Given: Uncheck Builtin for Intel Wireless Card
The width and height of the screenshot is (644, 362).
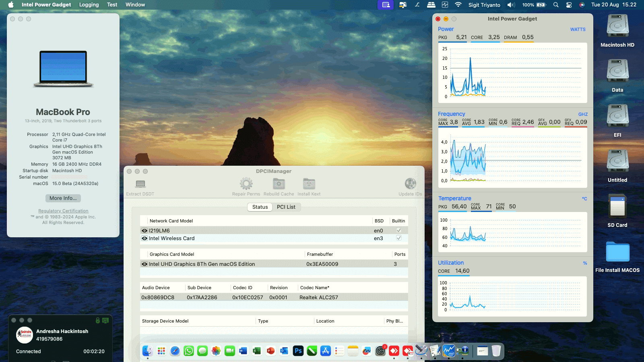Looking at the screenshot, I should [398, 238].
